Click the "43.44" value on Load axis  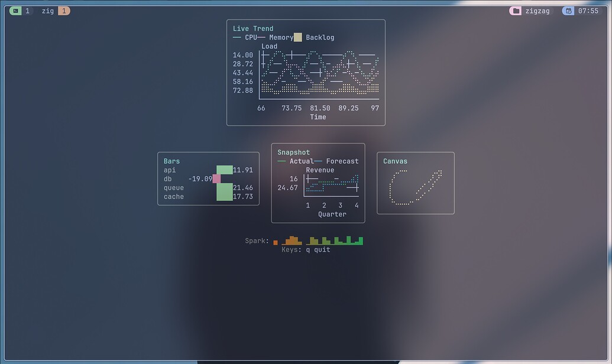coord(243,73)
